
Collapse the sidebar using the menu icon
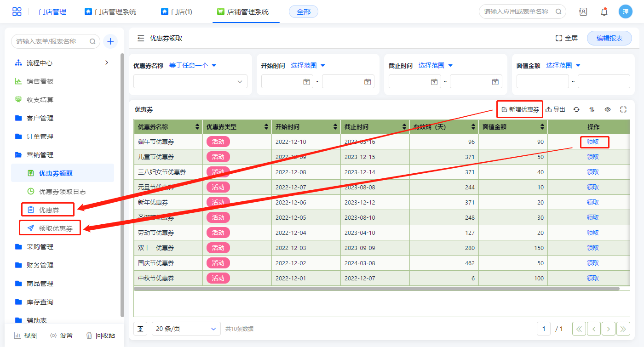click(x=141, y=38)
